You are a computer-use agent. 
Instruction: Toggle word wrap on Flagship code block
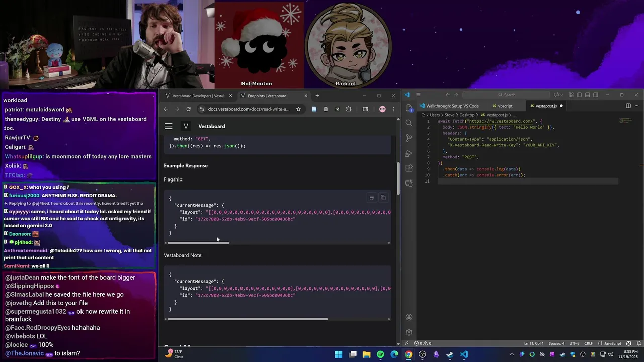[372, 198]
